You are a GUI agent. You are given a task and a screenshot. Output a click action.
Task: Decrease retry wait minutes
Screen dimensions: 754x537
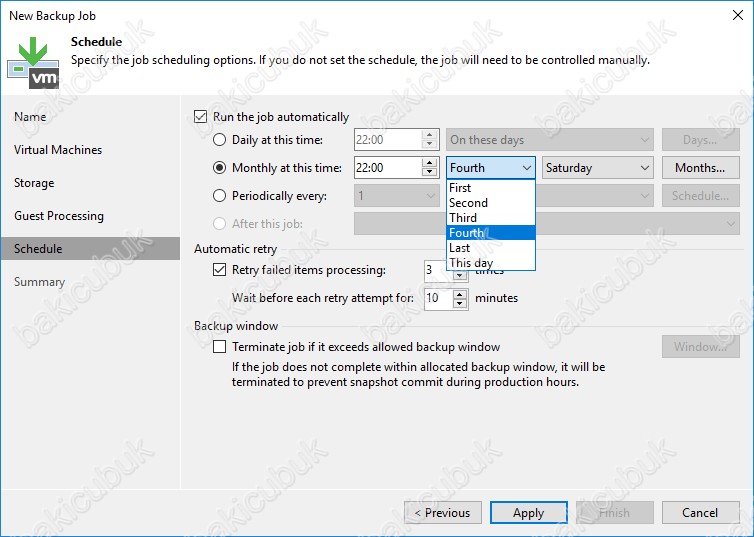pos(460,303)
